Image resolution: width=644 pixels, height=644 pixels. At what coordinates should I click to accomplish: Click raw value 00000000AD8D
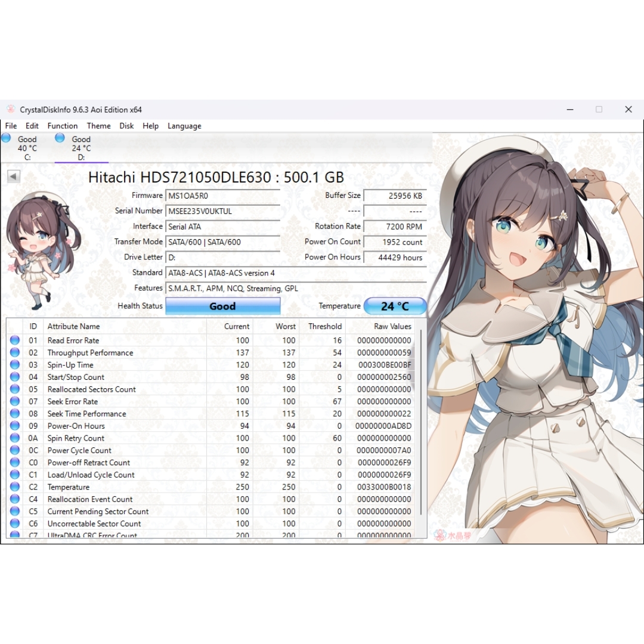(383, 426)
